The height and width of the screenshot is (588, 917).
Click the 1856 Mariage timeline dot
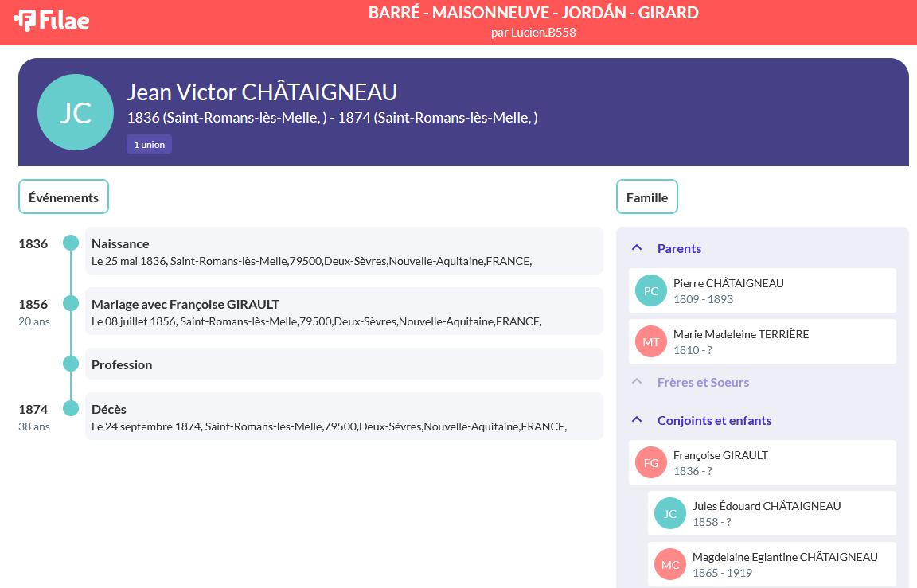click(x=71, y=303)
